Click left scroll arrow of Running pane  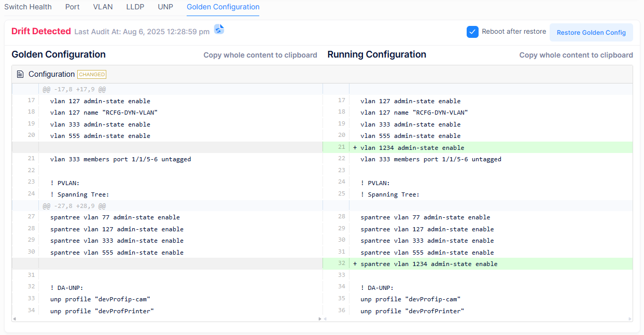[x=325, y=319]
